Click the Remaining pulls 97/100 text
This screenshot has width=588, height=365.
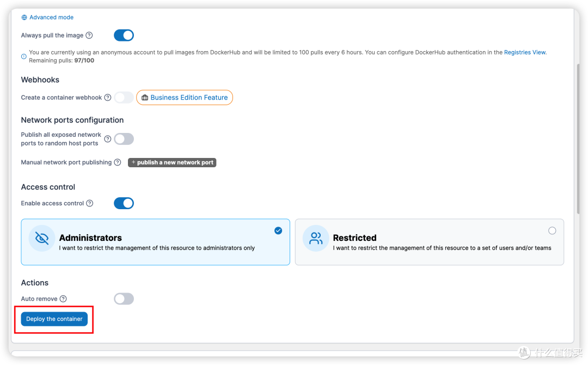tap(62, 60)
